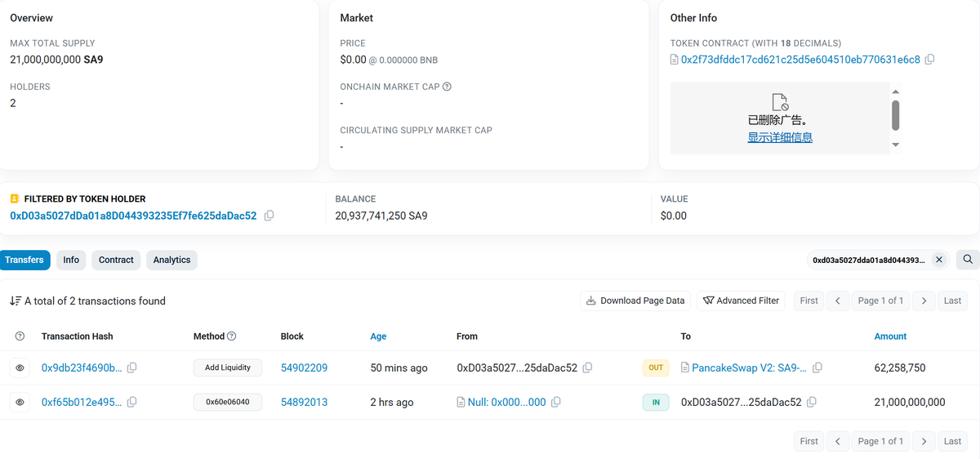Click the To address 0xD03a5027...25daDac52

742,402
